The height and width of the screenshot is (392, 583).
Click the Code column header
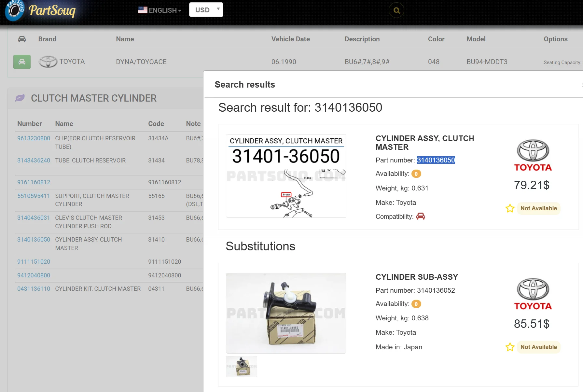tap(156, 124)
